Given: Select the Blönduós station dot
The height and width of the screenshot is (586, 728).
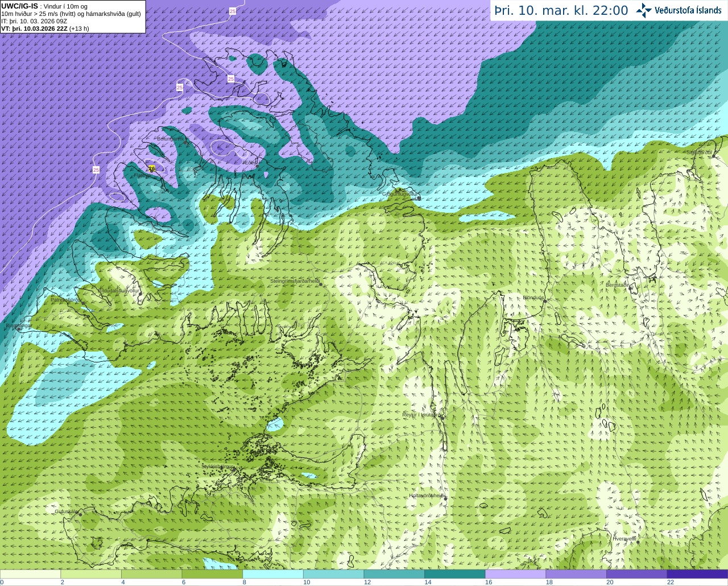Looking at the screenshot, I should click(x=544, y=301).
